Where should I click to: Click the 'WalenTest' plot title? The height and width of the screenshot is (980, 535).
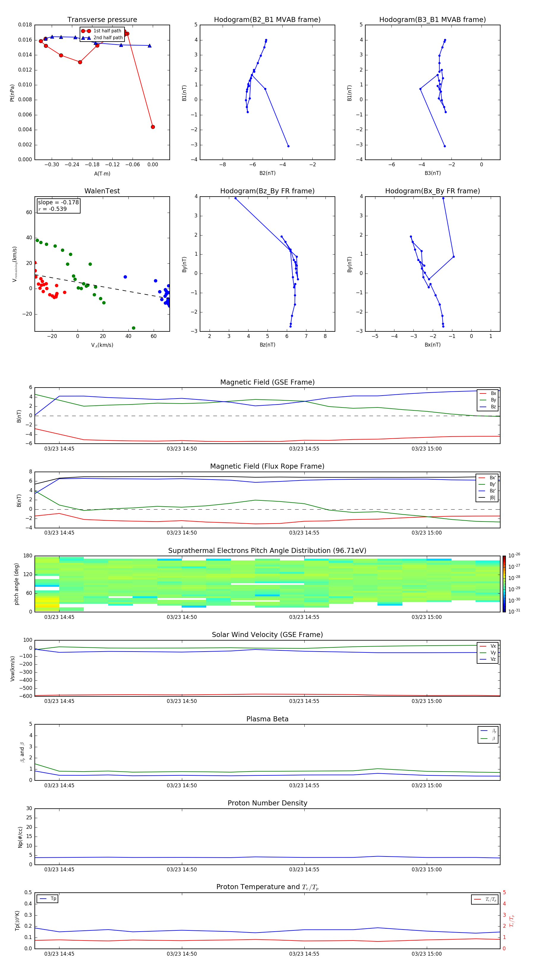[102, 191]
